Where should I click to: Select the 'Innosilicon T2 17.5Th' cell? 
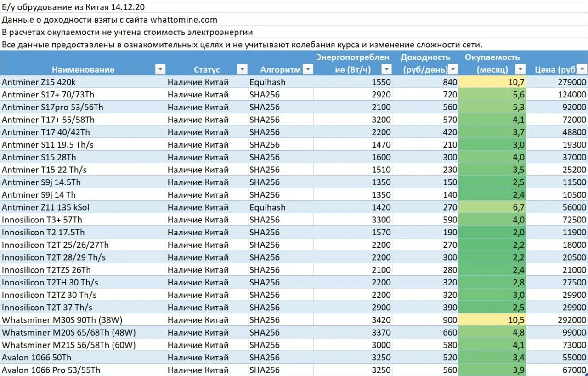point(83,232)
